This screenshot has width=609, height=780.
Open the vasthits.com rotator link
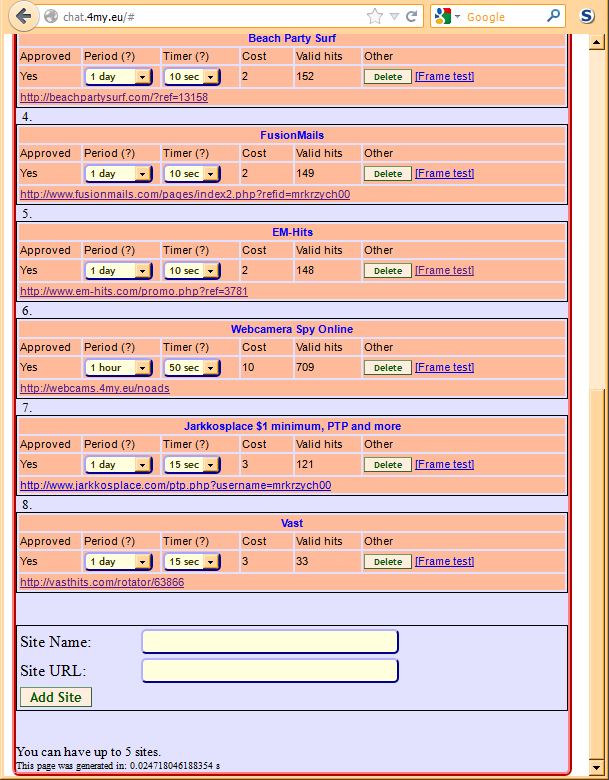coord(102,583)
